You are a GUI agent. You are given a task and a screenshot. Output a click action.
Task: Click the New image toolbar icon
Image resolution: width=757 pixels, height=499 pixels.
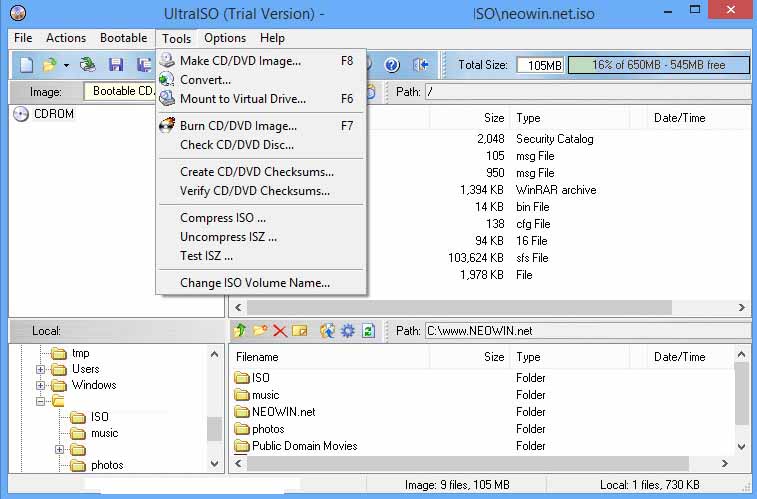point(27,65)
